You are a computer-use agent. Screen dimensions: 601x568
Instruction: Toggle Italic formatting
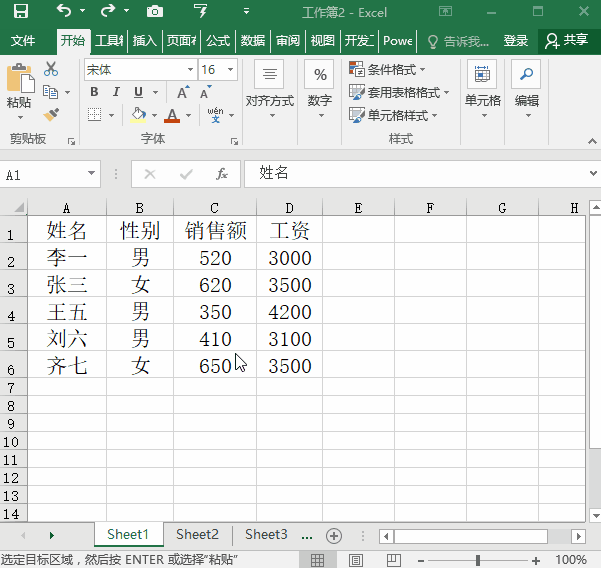click(x=116, y=92)
